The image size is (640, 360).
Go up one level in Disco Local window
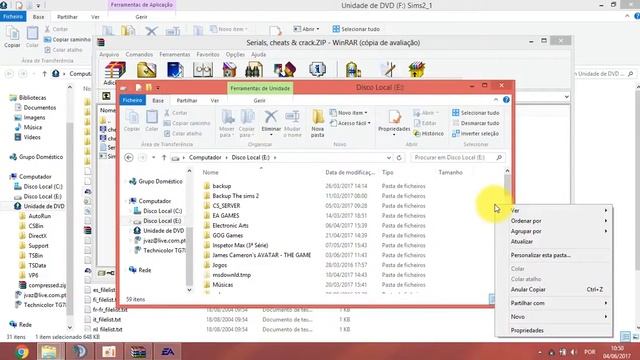point(164,158)
